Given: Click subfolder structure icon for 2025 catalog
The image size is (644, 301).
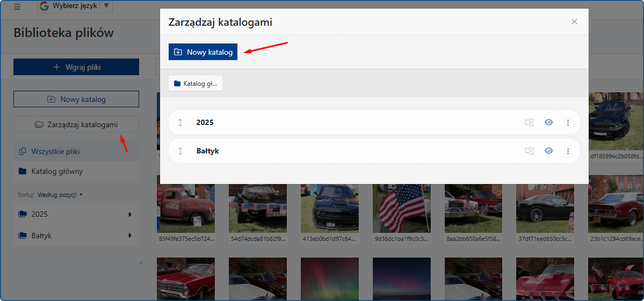Looking at the screenshot, I should (529, 122).
